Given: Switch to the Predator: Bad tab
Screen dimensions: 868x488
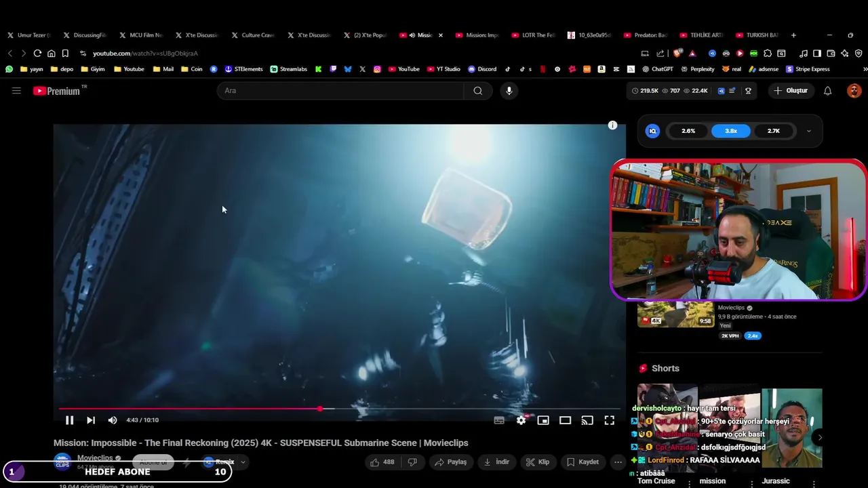Looking at the screenshot, I should point(646,35).
